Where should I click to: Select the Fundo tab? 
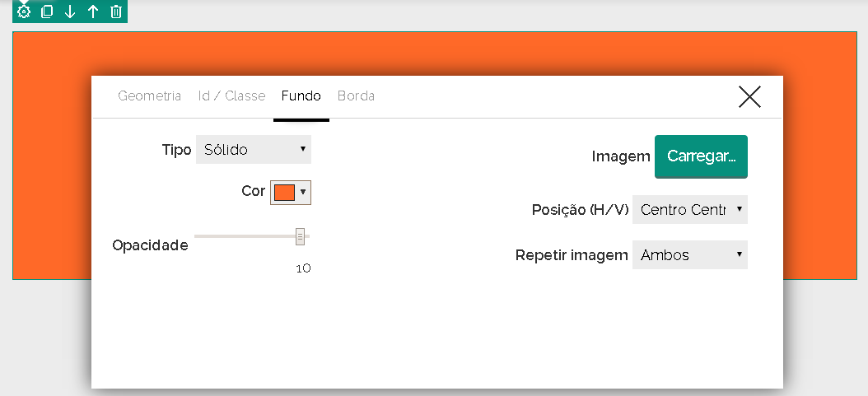301,96
